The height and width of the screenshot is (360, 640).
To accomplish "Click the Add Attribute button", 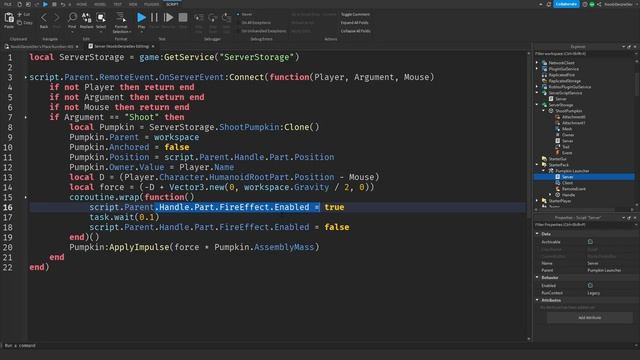I will pos(590,318).
